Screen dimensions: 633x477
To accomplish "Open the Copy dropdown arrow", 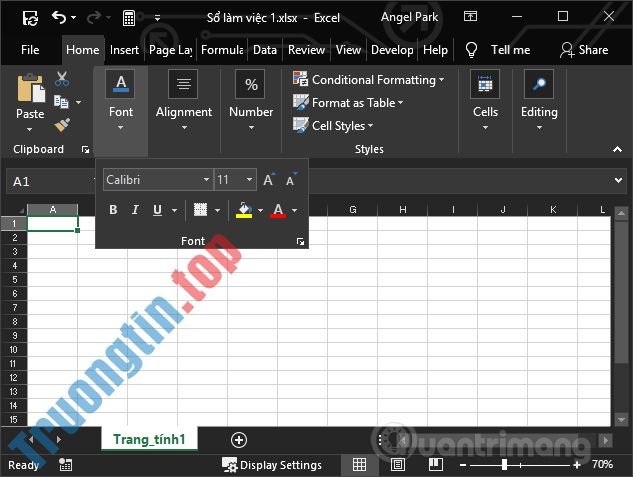I will coord(78,102).
